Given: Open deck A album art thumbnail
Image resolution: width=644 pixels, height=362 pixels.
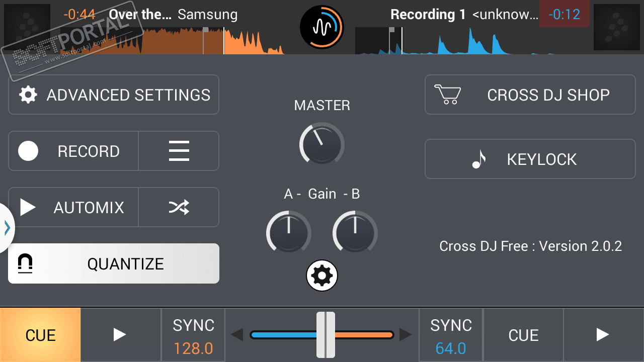Looking at the screenshot, I should point(28,27).
